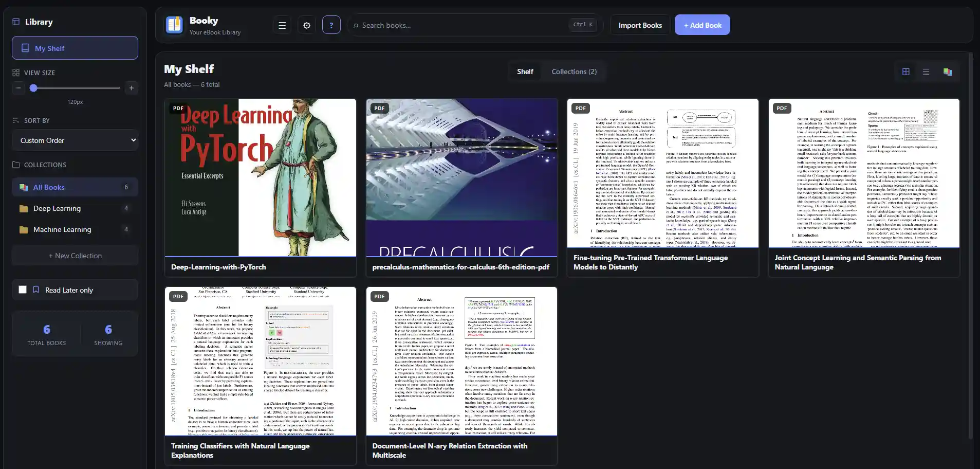Click the view size slider handle
The image size is (980, 469).
(x=33, y=88)
